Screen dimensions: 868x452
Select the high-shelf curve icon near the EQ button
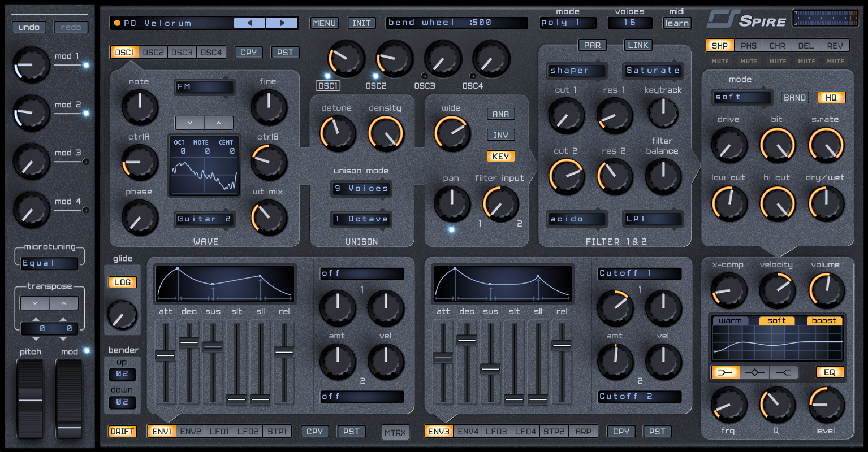tap(783, 372)
